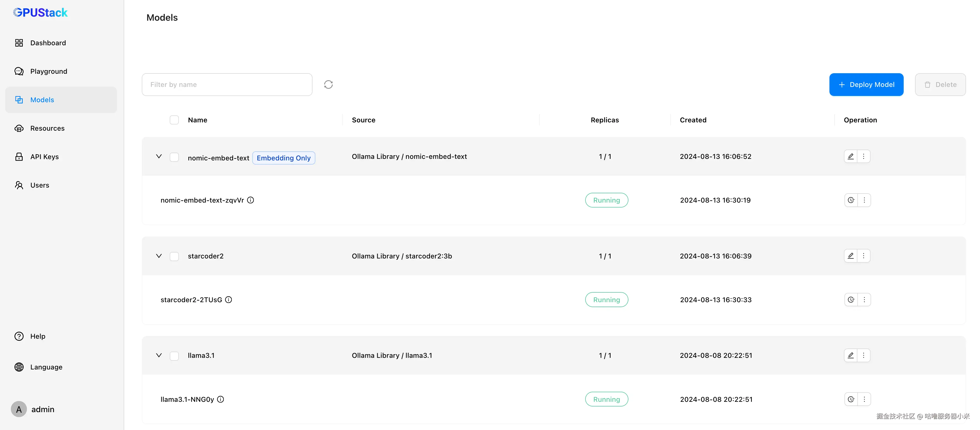Open info icon beside starcoder2-2TUsG
Screen dimensions: 980x430
coord(228,300)
